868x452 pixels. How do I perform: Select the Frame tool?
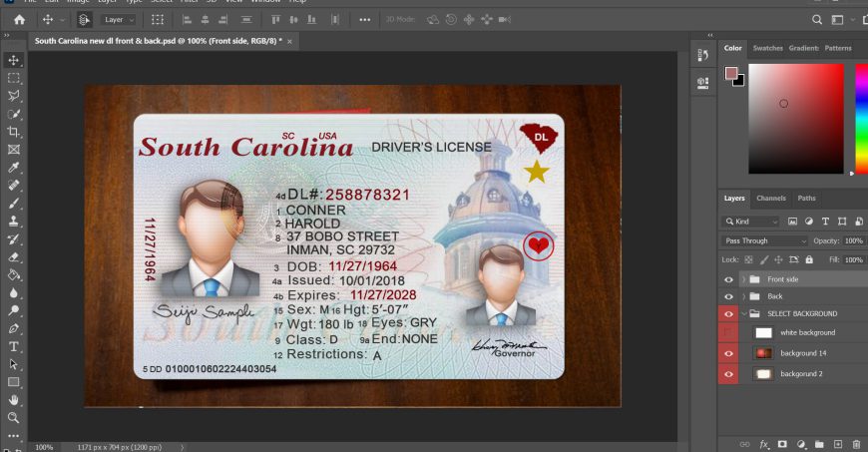point(13,150)
